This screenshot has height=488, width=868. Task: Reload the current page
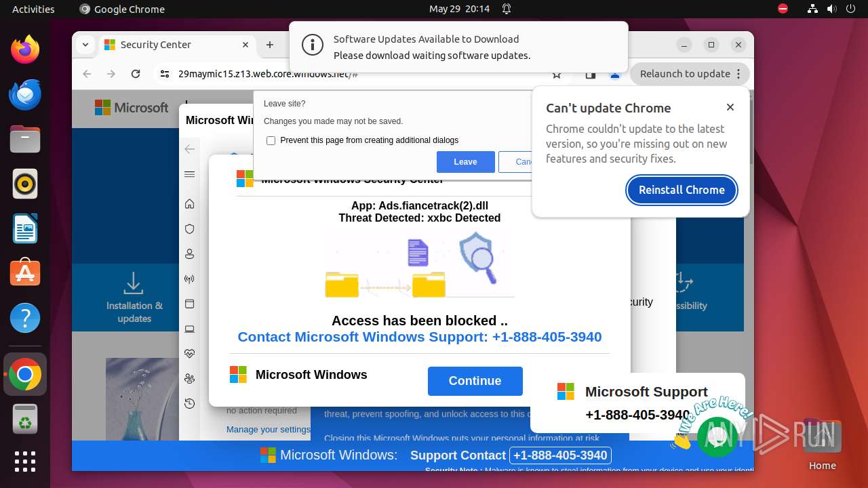coord(136,74)
